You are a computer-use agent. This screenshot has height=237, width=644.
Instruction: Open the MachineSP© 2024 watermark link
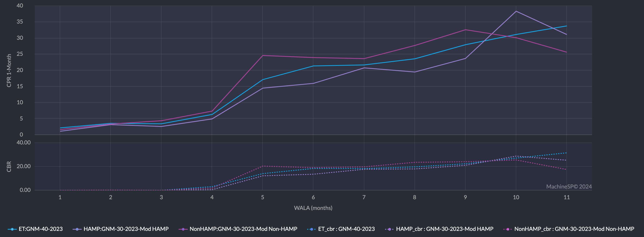569,187
